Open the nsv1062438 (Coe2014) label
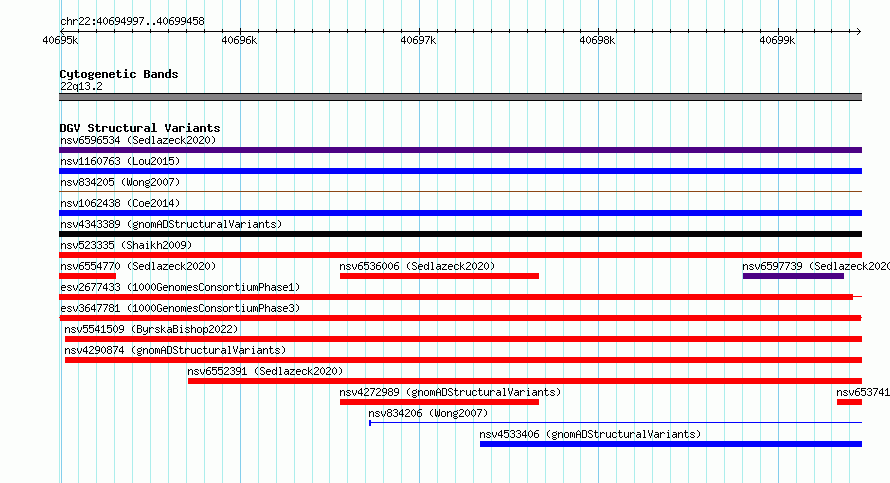 point(120,203)
